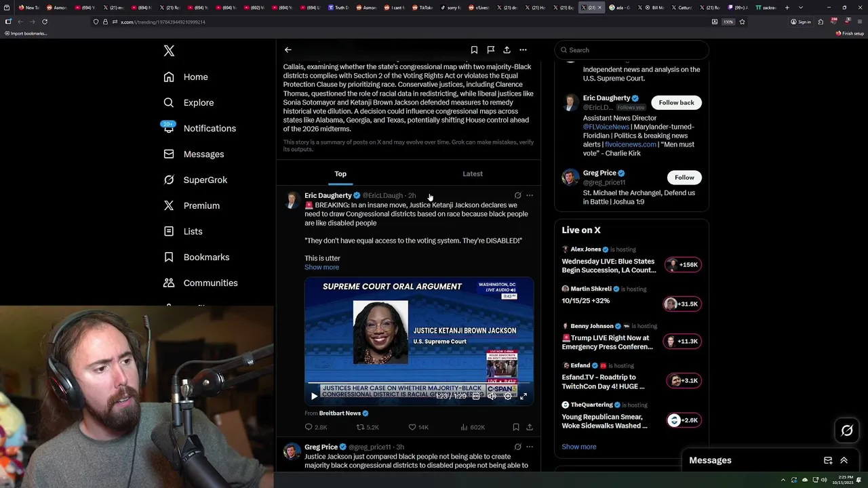Bookmark this trending story from the header
868x488 pixels.
474,49
